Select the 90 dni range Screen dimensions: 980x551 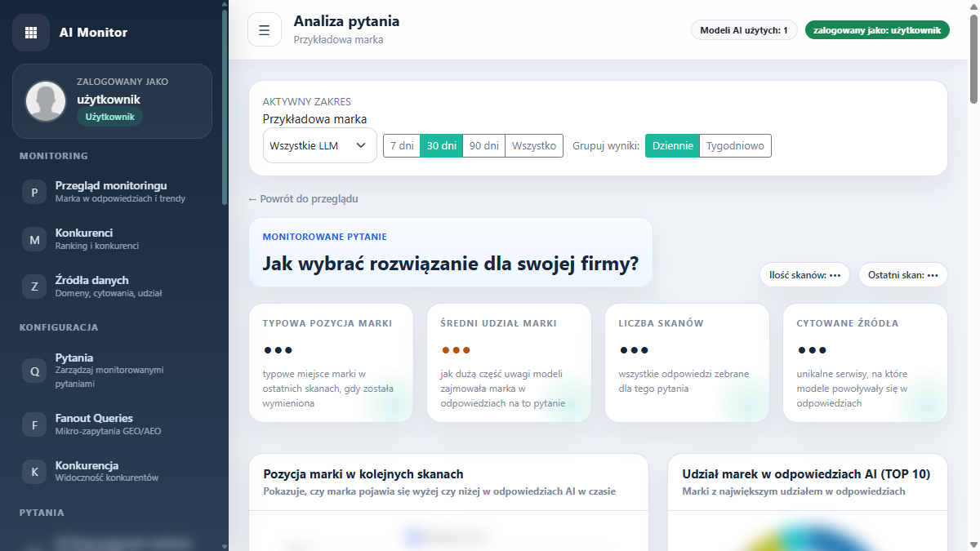[484, 146]
